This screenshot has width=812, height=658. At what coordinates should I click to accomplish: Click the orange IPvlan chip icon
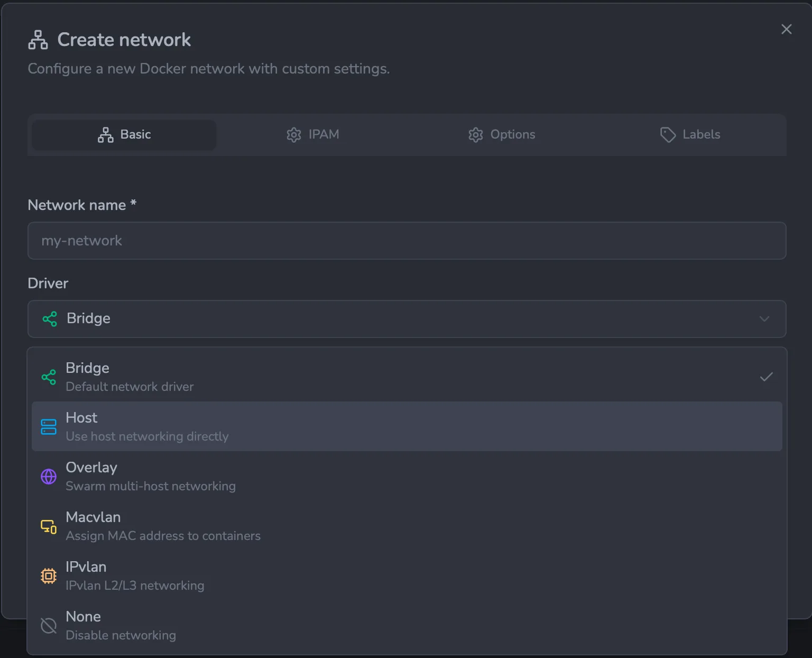49,576
